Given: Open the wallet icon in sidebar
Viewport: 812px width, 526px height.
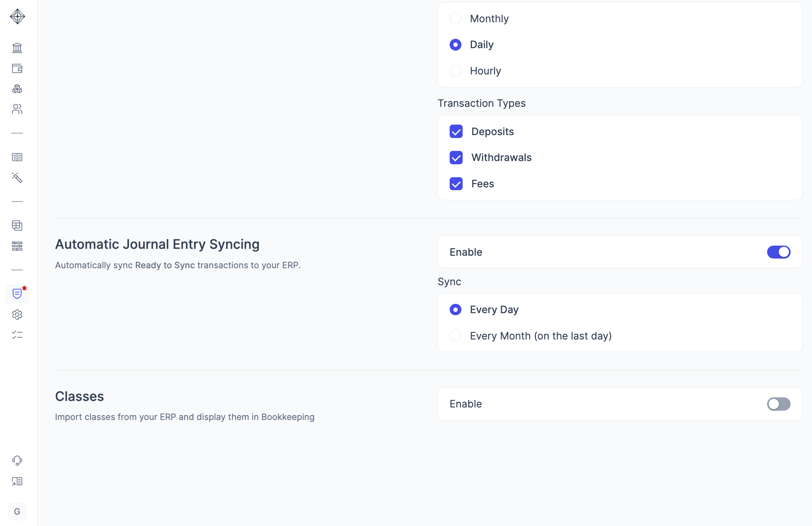Looking at the screenshot, I should pos(17,68).
